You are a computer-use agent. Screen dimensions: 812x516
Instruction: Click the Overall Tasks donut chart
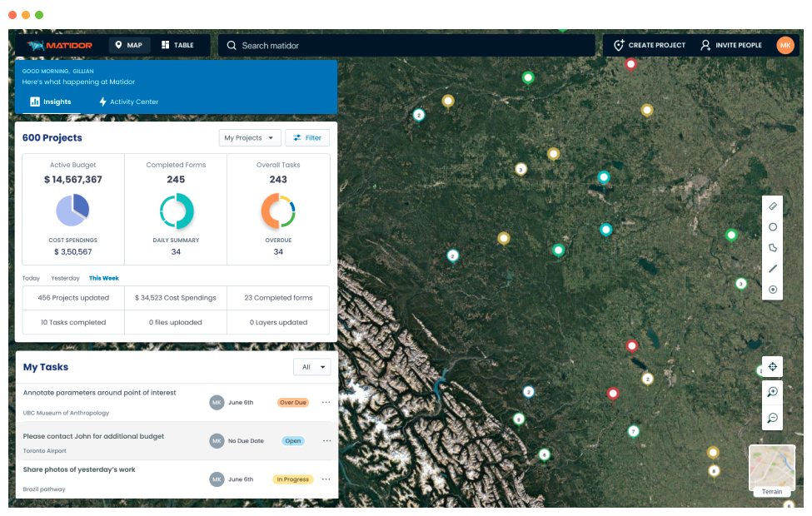(278, 211)
